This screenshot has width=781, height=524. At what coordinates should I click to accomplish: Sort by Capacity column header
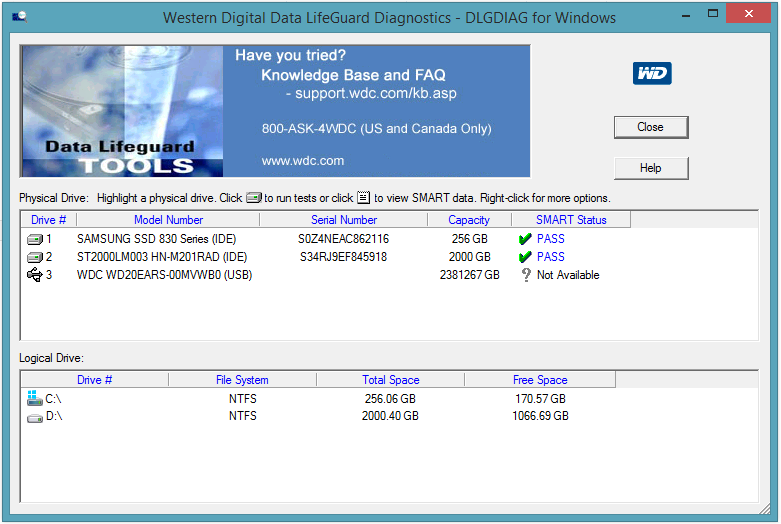click(469, 220)
